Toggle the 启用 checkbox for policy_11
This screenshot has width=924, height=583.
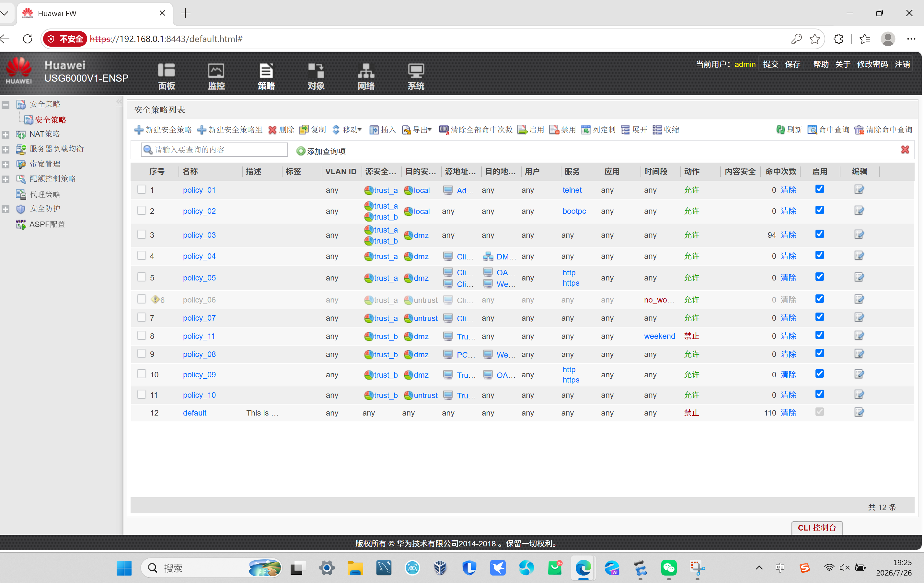(820, 335)
